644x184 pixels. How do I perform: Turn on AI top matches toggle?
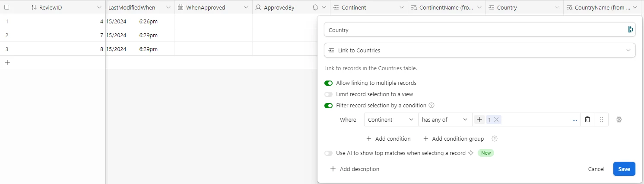click(x=329, y=153)
